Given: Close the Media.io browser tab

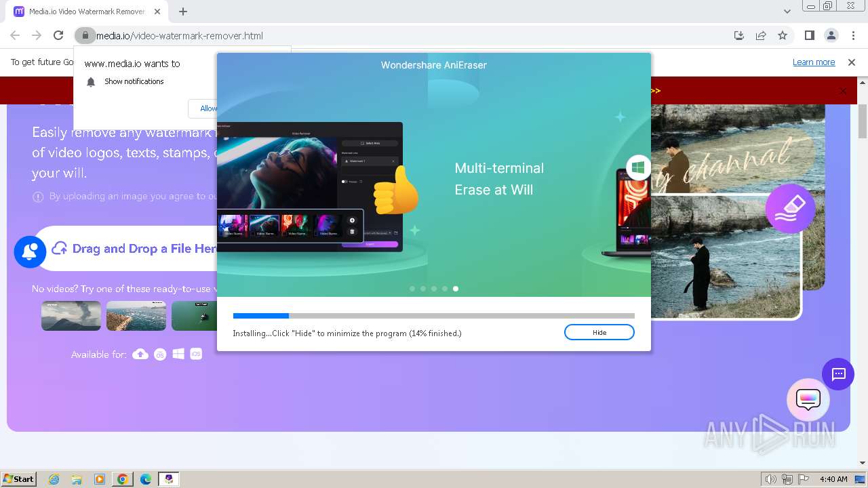Looking at the screenshot, I should click(157, 12).
